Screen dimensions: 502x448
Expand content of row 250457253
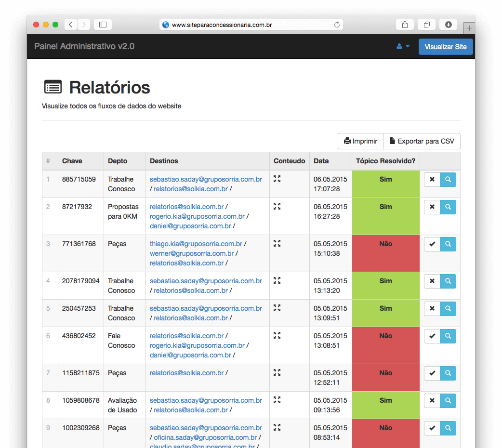click(277, 308)
